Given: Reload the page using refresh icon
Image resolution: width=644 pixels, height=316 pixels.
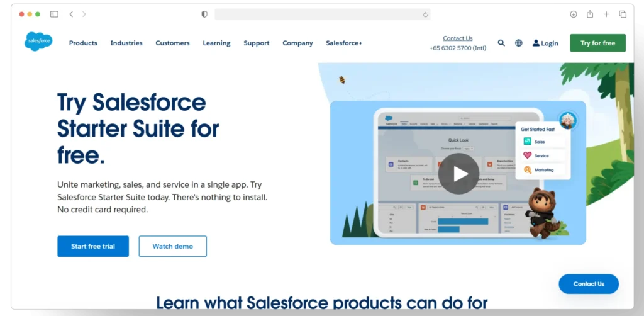Looking at the screenshot, I should coord(426,14).
